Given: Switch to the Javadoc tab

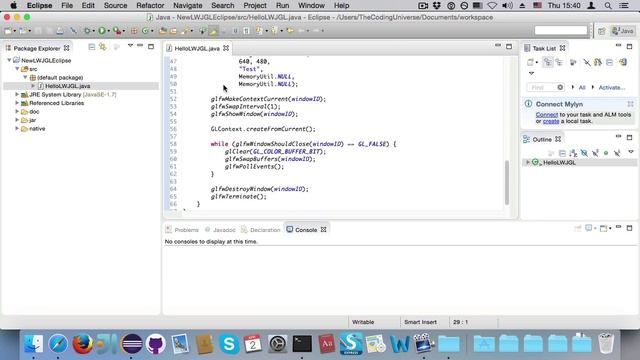Looking at the screenshot, I should (220, 230).
